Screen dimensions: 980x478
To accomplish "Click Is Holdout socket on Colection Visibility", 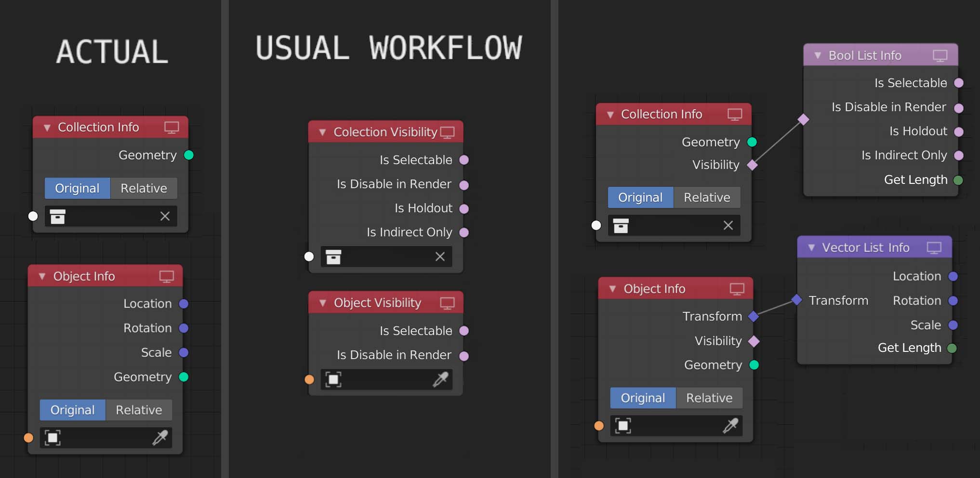I will point(464,209).
